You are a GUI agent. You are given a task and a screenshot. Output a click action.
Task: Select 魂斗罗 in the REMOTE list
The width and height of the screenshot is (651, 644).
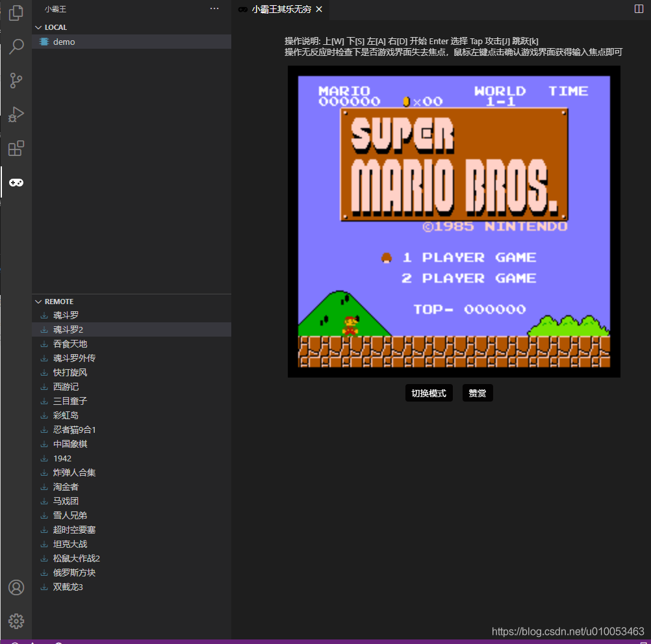[132, 316]
